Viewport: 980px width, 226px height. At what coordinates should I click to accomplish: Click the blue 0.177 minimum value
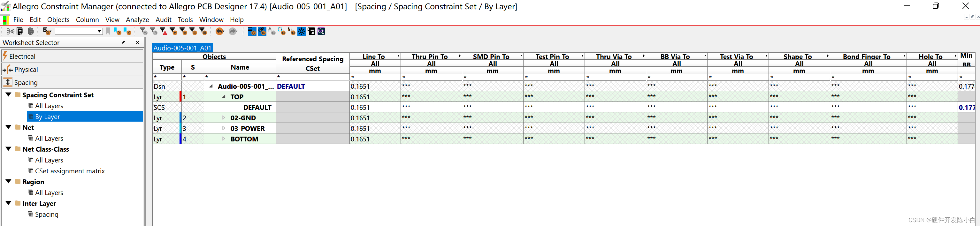967,107
